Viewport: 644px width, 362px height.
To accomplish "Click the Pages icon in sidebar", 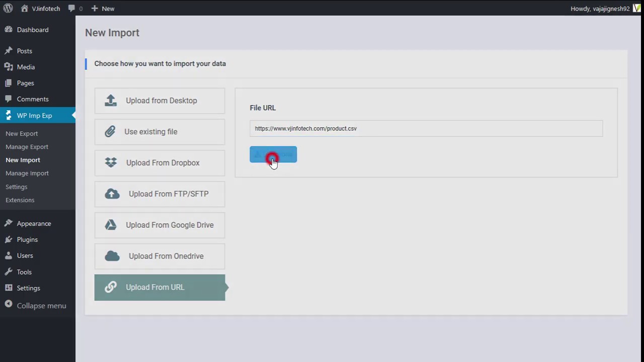I will pyautogui.click(x=9, y=83).
